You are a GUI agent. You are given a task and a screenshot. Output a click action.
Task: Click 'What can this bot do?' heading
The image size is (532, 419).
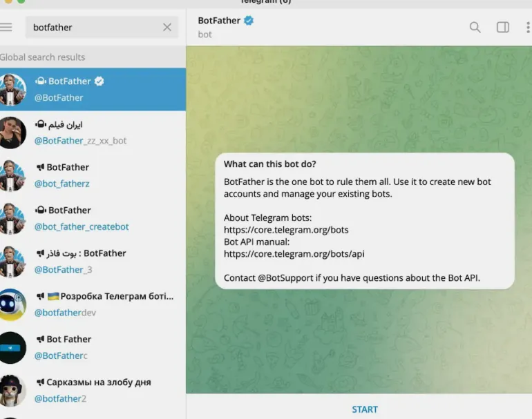tap(269, 164)
